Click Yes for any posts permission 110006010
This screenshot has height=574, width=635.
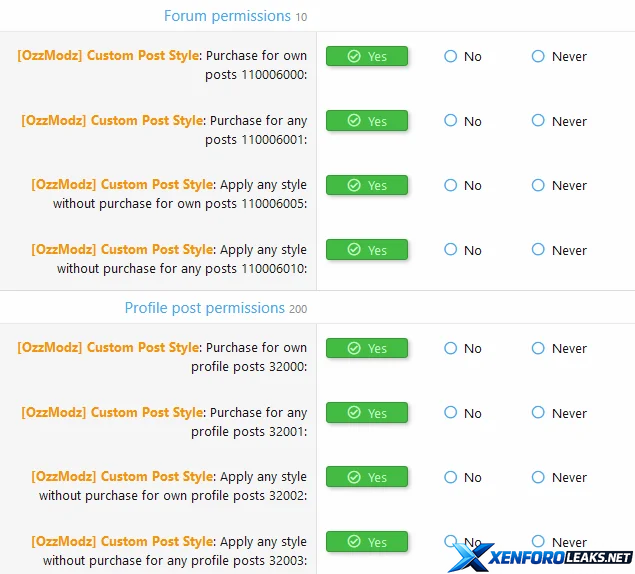367,250
